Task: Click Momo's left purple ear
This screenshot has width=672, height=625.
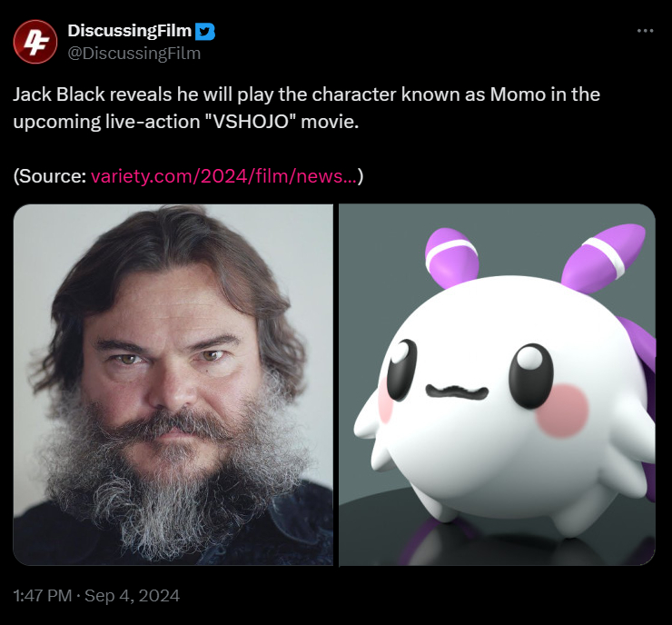Action: (451, 257)
